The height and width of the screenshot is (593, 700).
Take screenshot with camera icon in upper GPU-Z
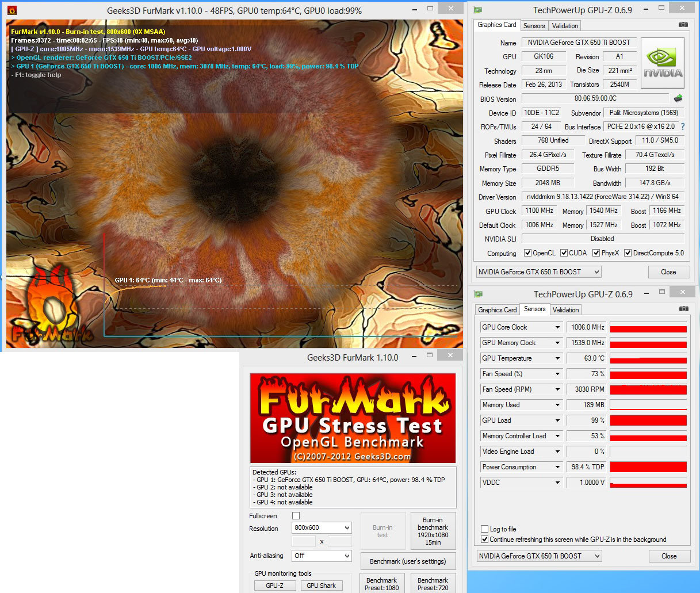pos(683,25)
